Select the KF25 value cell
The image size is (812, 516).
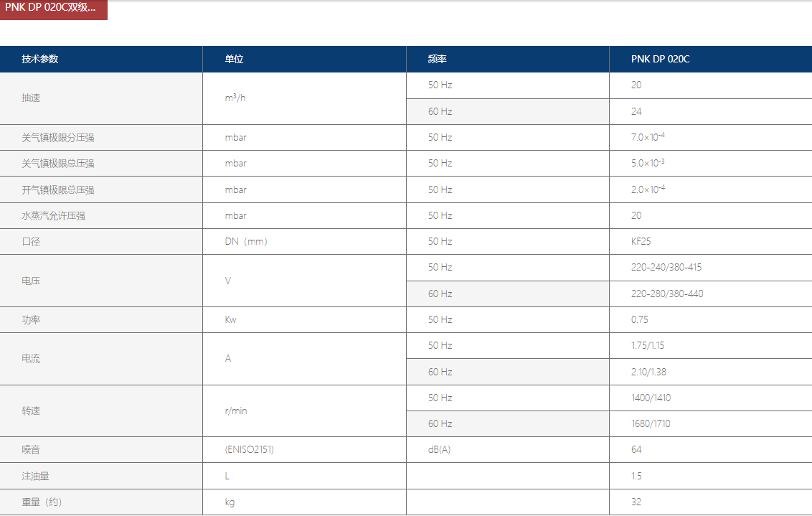click(641, 242)
